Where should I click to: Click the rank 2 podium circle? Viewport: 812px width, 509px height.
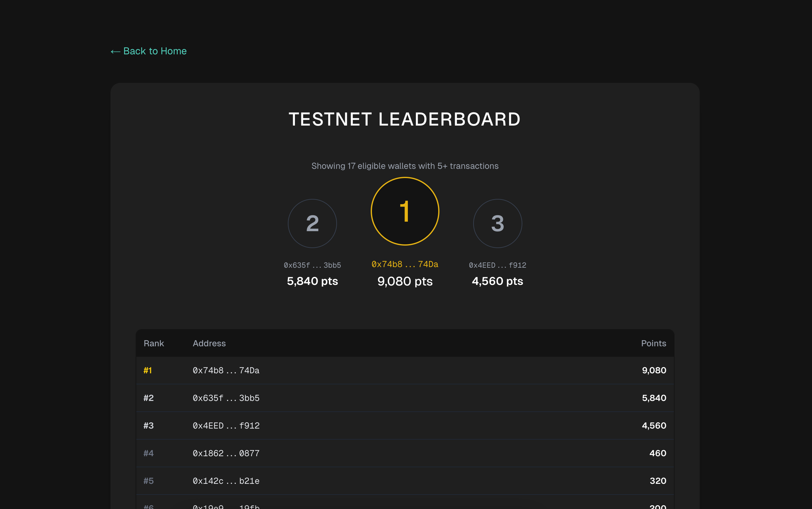[312, 223]
